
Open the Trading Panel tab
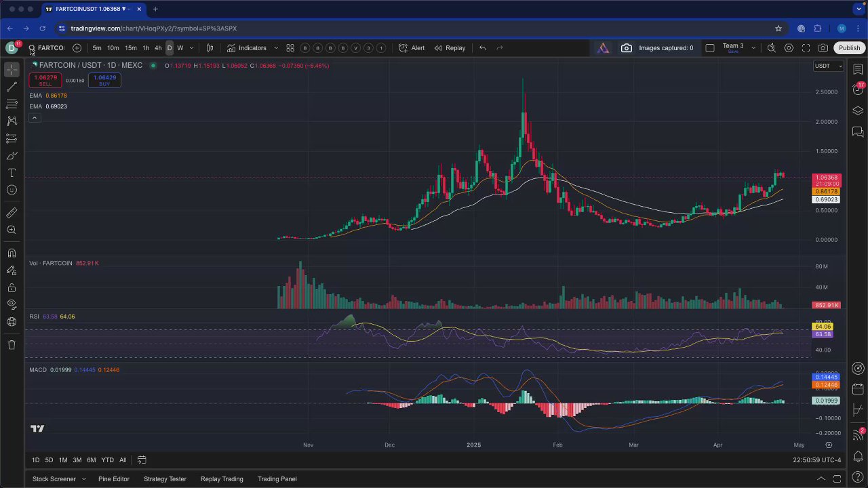pos(277,479)
